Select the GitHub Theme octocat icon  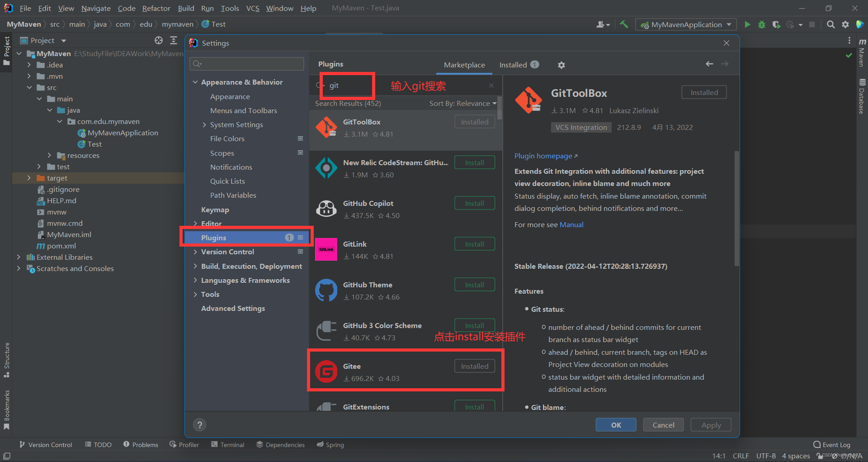click(326, 290)
